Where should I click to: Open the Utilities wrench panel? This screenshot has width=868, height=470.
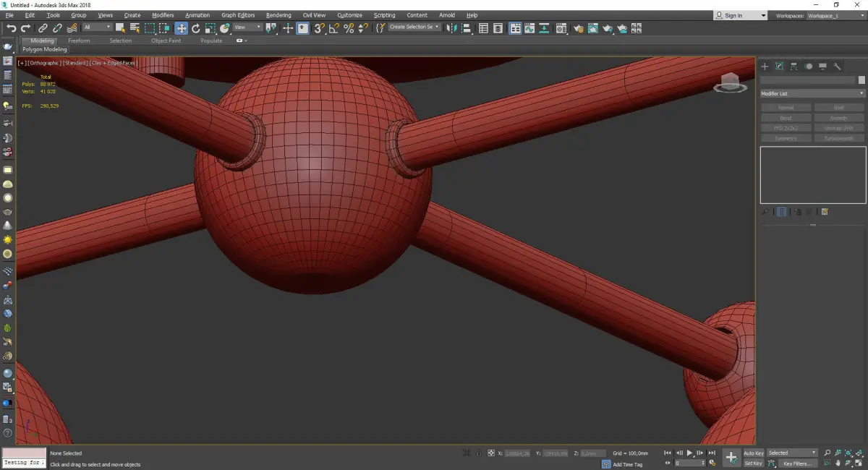tap(838, 67)
